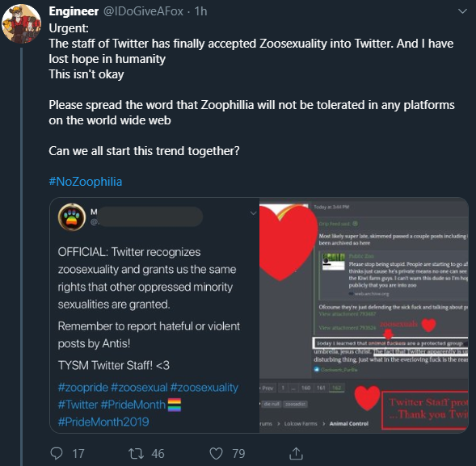Viewport: 476px width, 466px height.
Task: Like the tweet with the heart icon
Action: pos(216,454)
